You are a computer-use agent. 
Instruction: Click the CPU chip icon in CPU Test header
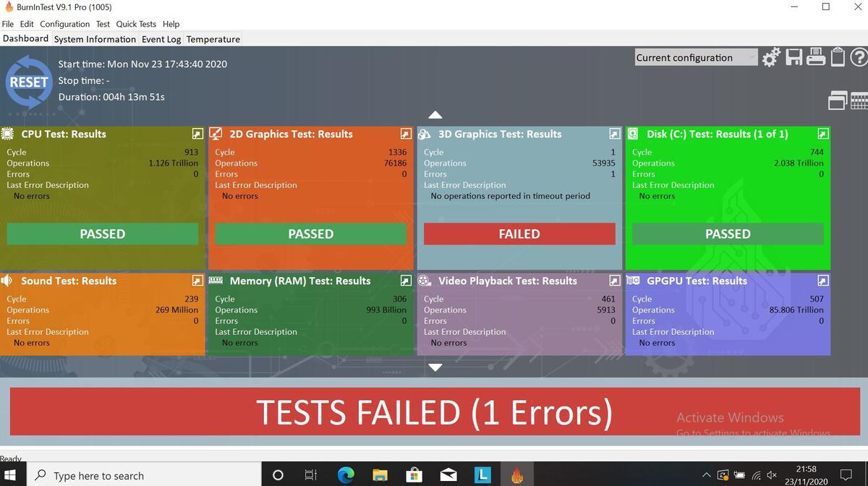[x=8, y=134]
